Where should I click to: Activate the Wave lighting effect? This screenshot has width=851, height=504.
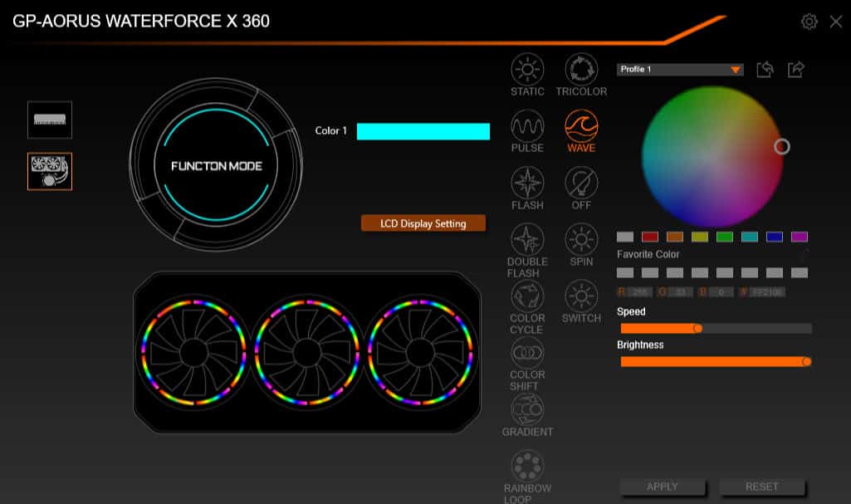581,132
